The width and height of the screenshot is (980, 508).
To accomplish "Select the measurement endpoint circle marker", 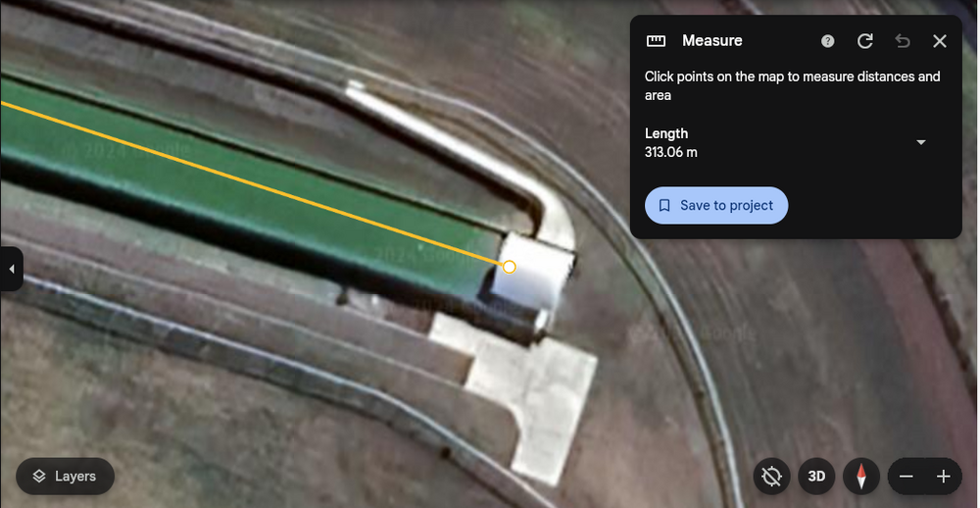I will click(x=510, y=267).
